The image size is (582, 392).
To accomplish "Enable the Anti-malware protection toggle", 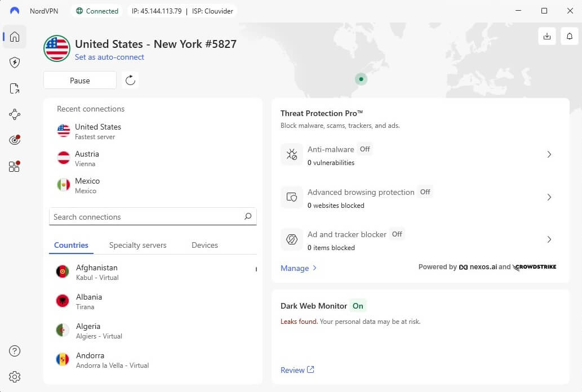I will (x=365, y=149).
